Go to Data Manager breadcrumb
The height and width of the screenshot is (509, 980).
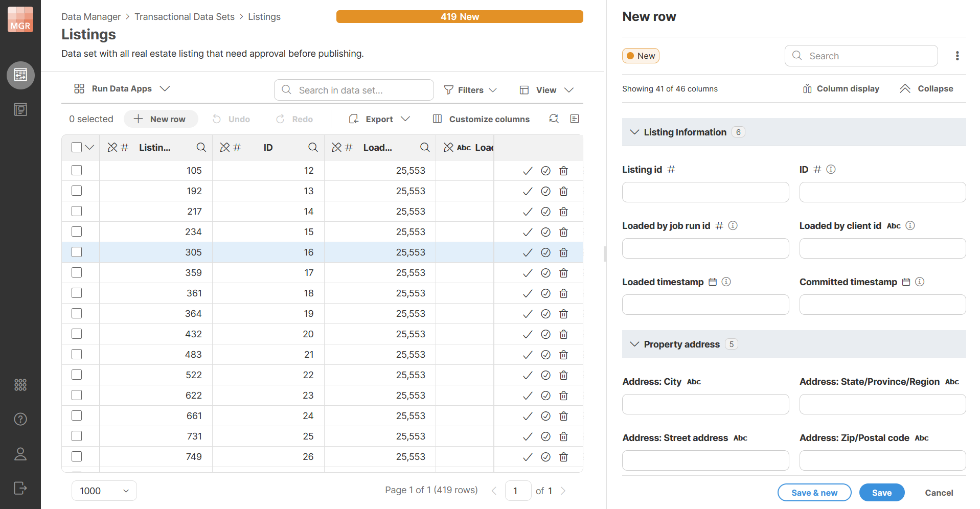click(x=91, y=17)
